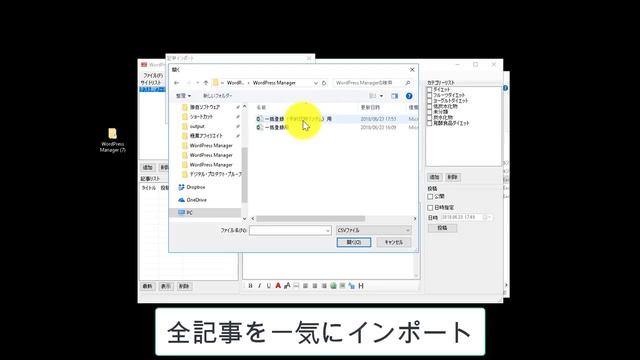Click the navigation pane vertical scrollbar
The height and width of the screenshot is (360, 640).
(x=244, y=175)
